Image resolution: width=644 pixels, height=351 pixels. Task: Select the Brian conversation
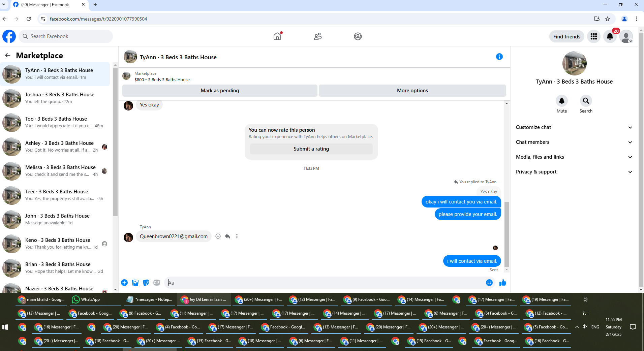tap(55, 267)
